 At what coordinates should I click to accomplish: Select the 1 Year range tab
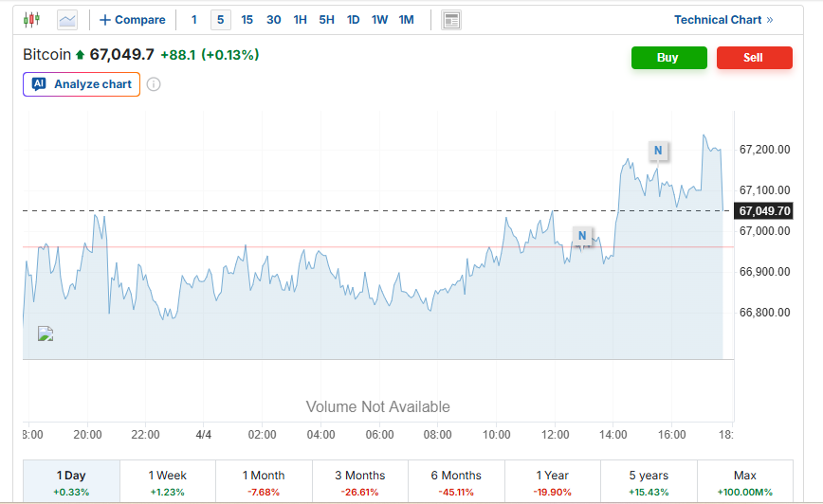point(552,481)
